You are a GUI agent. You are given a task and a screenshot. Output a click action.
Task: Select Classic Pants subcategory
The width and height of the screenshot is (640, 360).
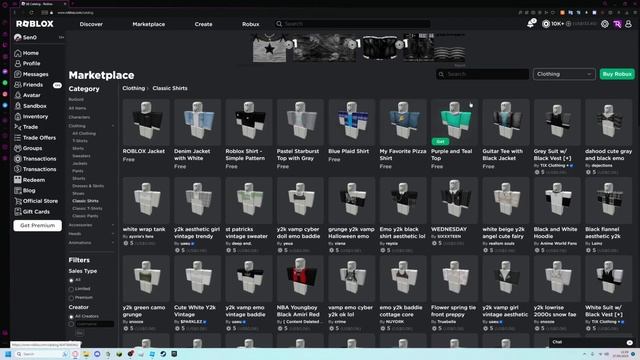85,216
